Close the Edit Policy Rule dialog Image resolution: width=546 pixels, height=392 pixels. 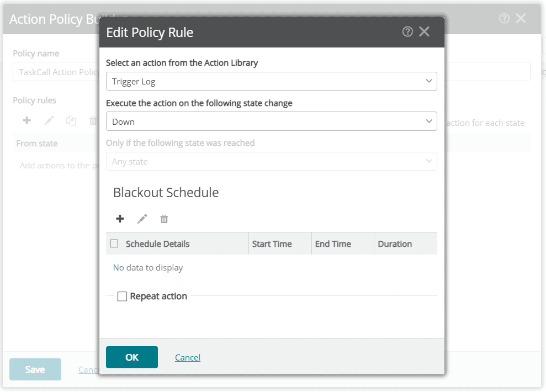424,31
